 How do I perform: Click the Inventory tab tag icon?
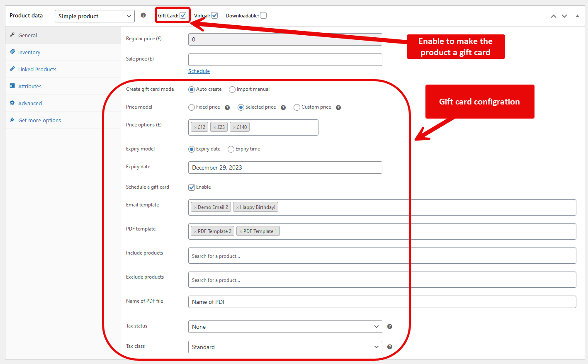click(12, 52)
